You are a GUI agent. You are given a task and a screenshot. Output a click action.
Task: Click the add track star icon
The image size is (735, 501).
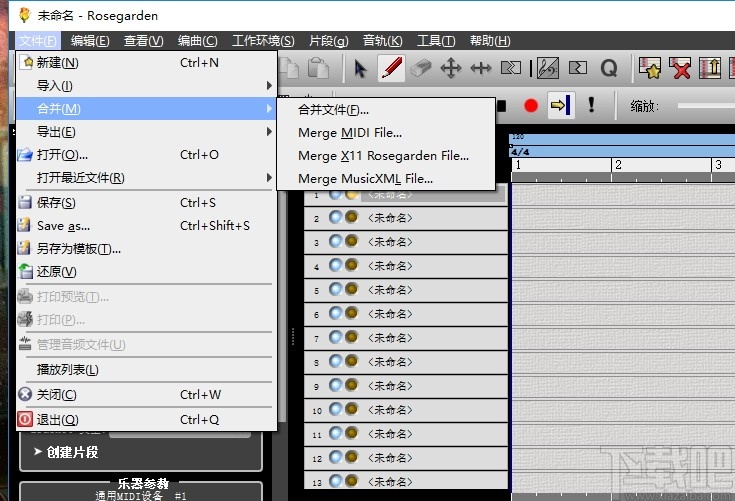(650, 68)
